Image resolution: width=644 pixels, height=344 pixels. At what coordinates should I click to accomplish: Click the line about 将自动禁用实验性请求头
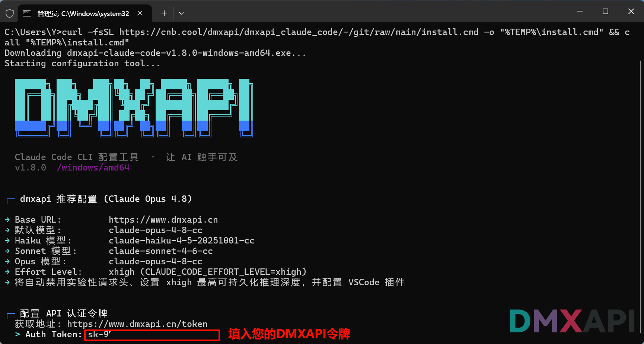[x=210, y=282]
